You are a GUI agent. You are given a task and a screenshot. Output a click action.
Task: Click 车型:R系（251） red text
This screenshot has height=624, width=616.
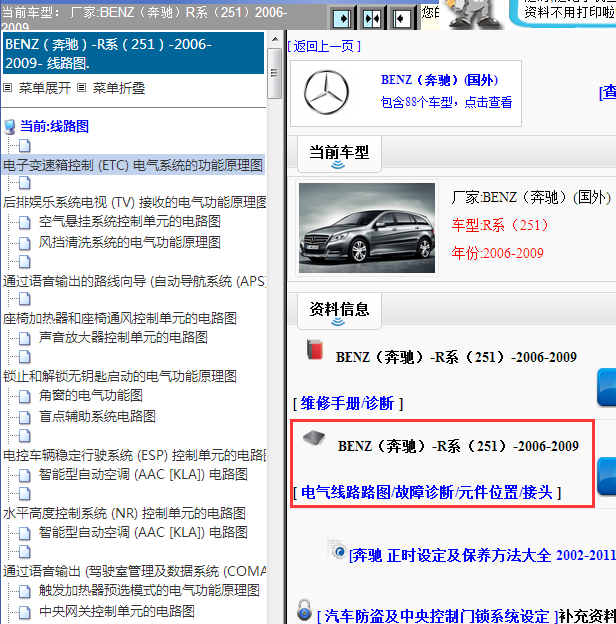click(500, 225)
